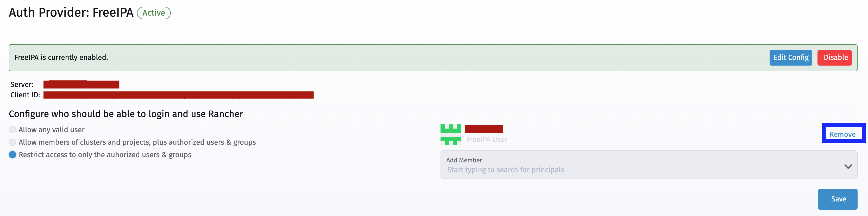Viewport: 868px width, 216px height.
Task: Click the Active status badge beside the title
Action: point(154,13)
